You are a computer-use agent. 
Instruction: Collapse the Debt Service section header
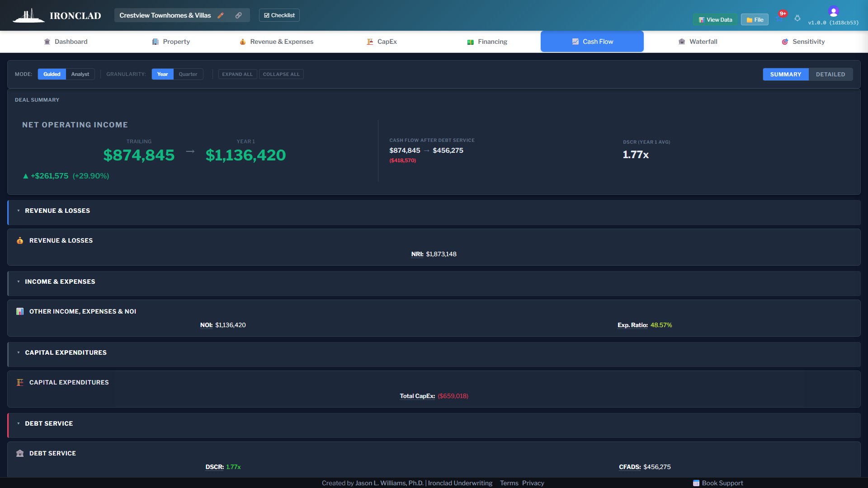[434, 425]
